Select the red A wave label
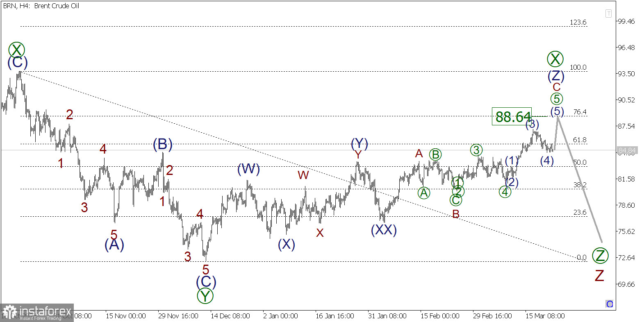The width and height of the screenshot is (644, 322). tap(419, 154)
